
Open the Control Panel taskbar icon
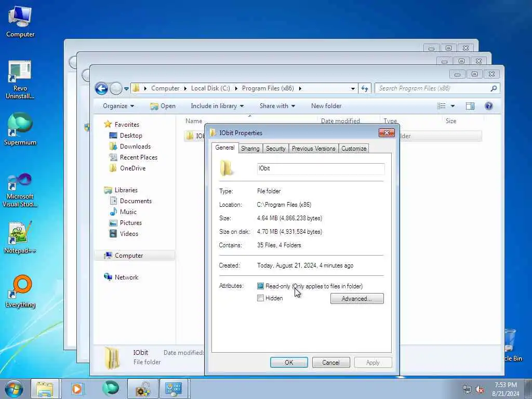point(174,389)
